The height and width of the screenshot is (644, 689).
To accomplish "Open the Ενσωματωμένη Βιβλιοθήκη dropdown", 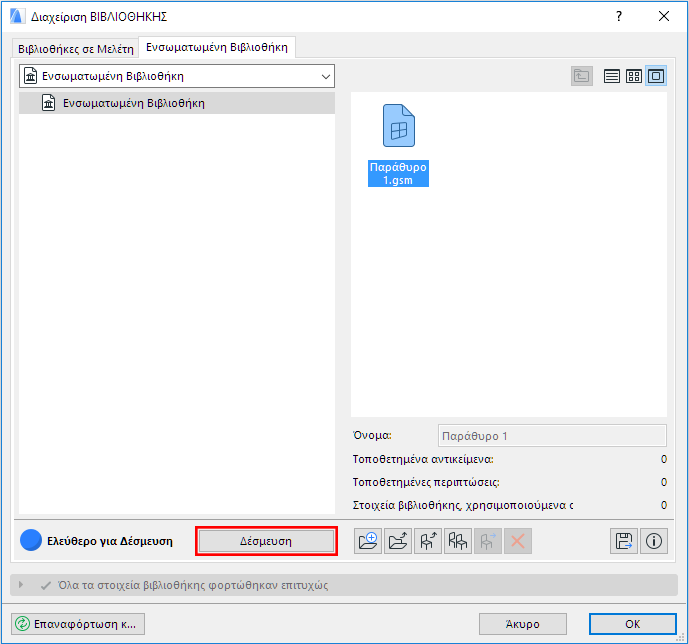I will pos(177,76).
